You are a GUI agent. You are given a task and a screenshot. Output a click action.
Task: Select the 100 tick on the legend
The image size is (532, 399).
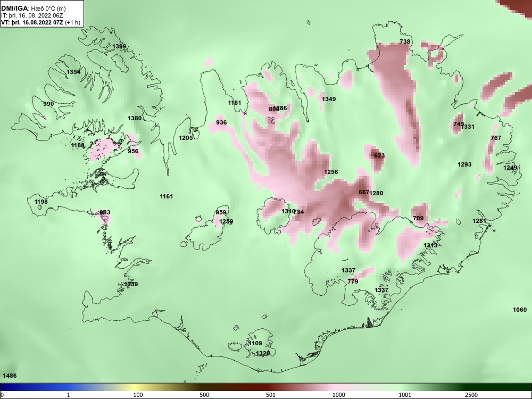138,395
